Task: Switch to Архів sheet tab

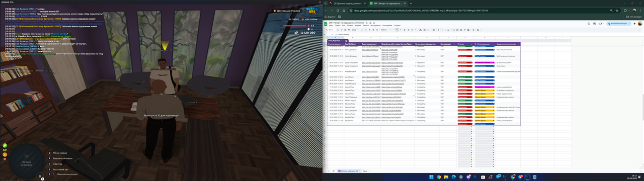Action: (x=365, y=171)
